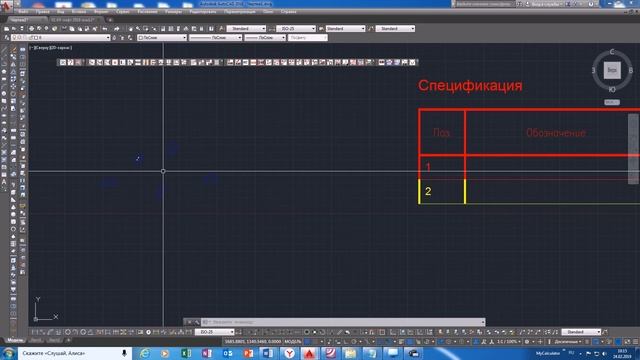This screenshot has height=360, width=640.
Task: Click the Undo arrow icon
Action: 105,29
